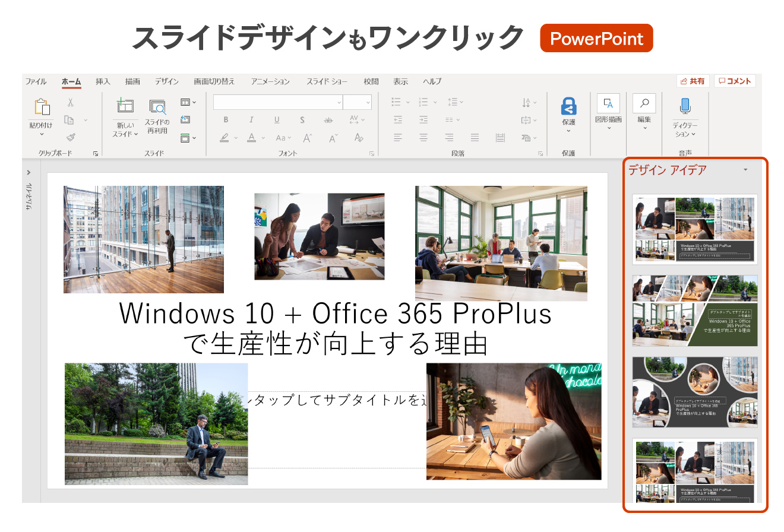The width and height of the screenshot is (784, 532).
Task: Align text right
Action: point(449,138)
